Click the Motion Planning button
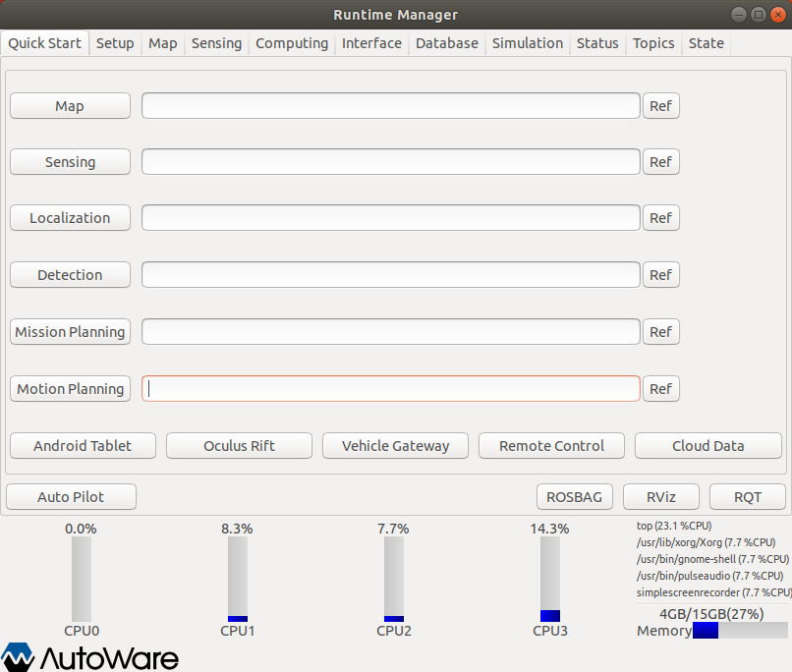This screenshot has width=792, height=672. click(x=70, y=389)
